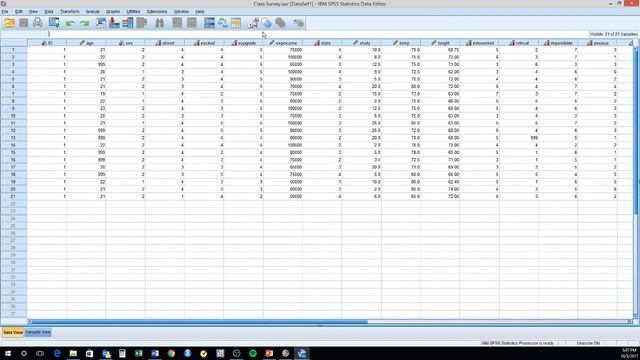
Task: Click the Print icon in toolbar
Action: tap(38, 23)
